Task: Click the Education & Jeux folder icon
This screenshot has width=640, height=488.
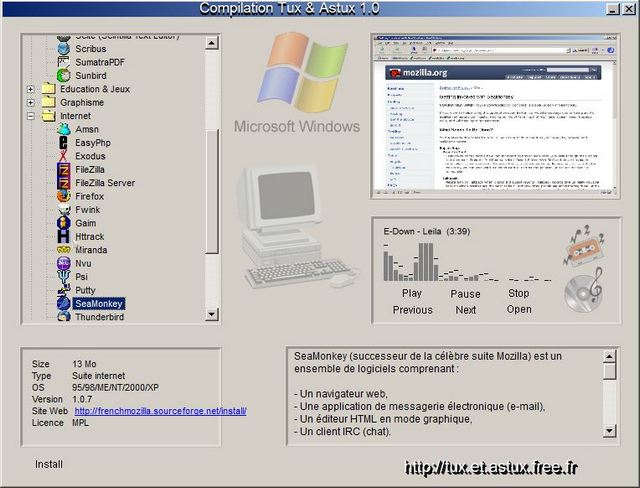Action: (49, 89)
